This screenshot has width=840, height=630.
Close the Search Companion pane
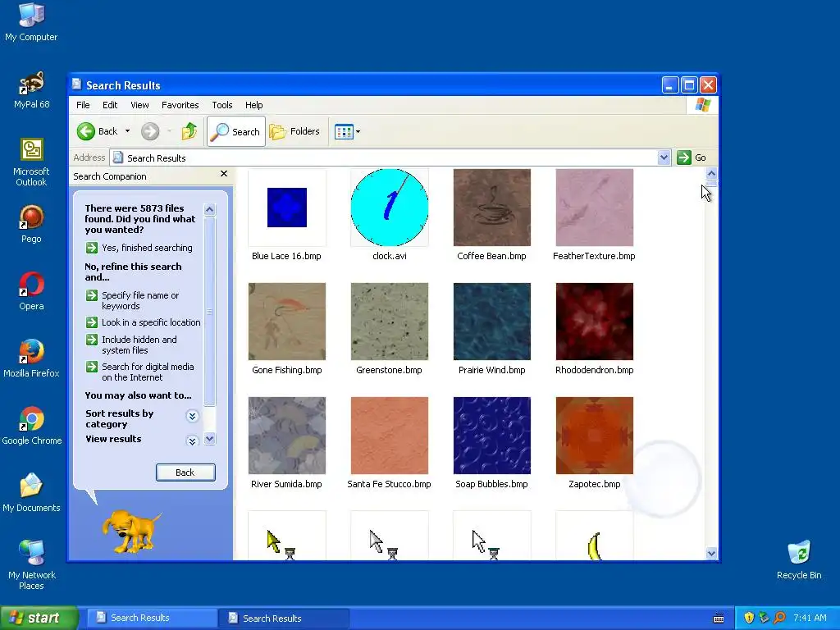(224, 174)
